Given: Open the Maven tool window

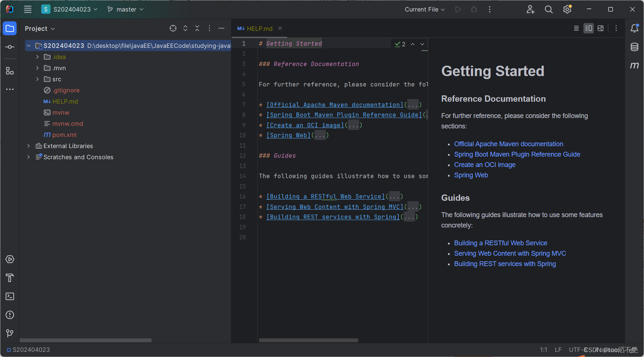Looking at the screenshot, I should (635, 65).
